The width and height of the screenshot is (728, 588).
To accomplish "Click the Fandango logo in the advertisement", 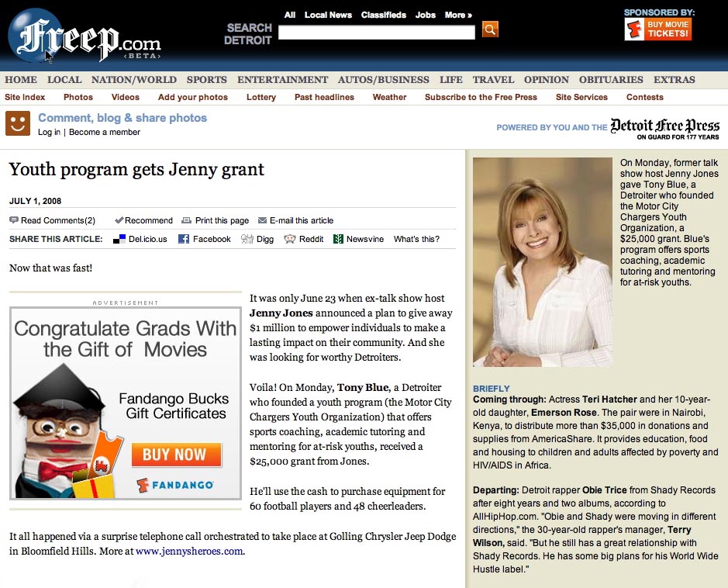I will [x=175, y=485].
